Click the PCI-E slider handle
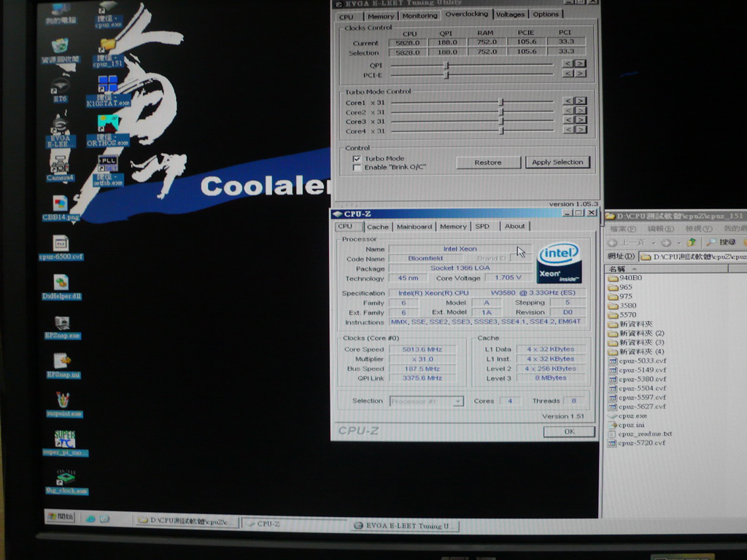This screenshot has height=560, width=747. (446, 74)
